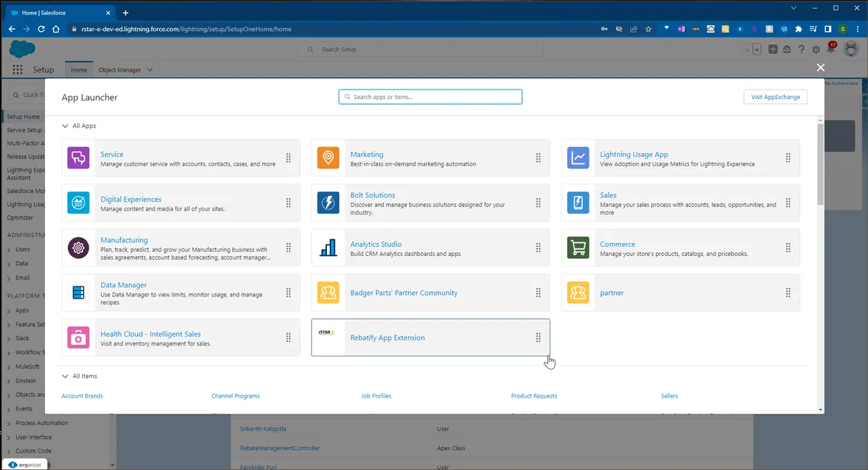Open the user avatar profile menu
The height and width of the screenshot is (470, 868).
click(851, 49)
